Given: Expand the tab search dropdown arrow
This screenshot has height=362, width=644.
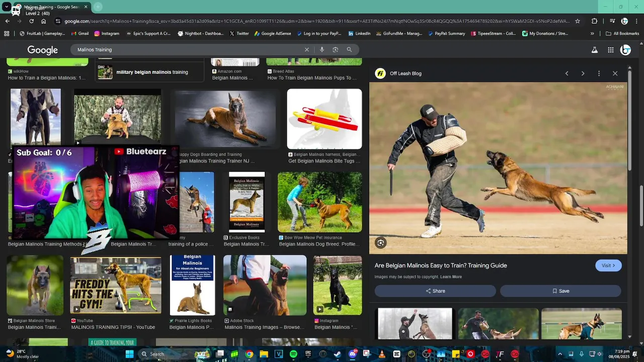Looking at the screenshot, I should [7, 7].
